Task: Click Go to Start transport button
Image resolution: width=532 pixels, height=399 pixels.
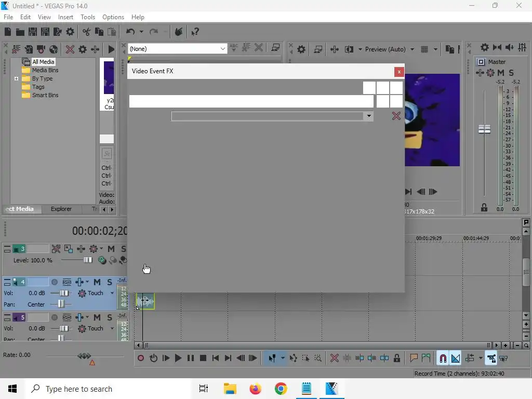Action: pyautogui.click(x=216, y=358)
